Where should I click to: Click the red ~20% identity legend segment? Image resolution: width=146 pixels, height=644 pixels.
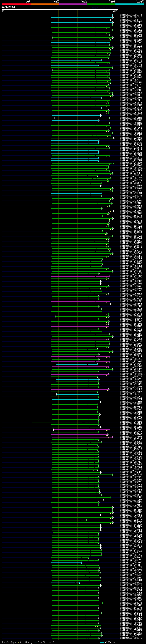[x=16, y=4]
